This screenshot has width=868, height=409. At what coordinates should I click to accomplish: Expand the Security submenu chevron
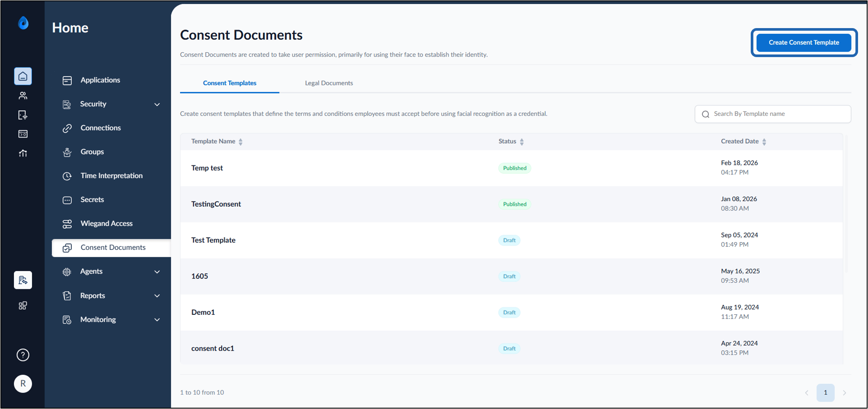pos(157,104)
